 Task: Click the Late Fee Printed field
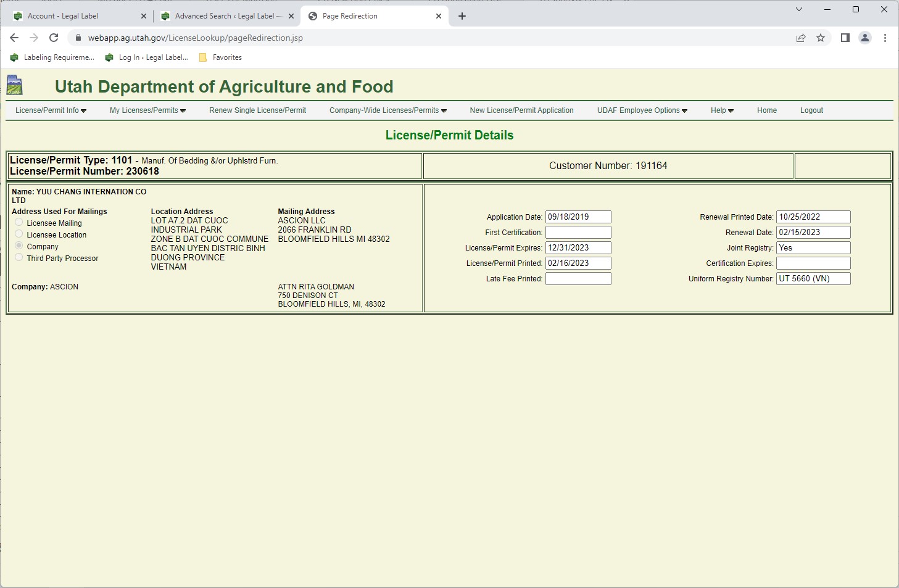click(578, 279)
